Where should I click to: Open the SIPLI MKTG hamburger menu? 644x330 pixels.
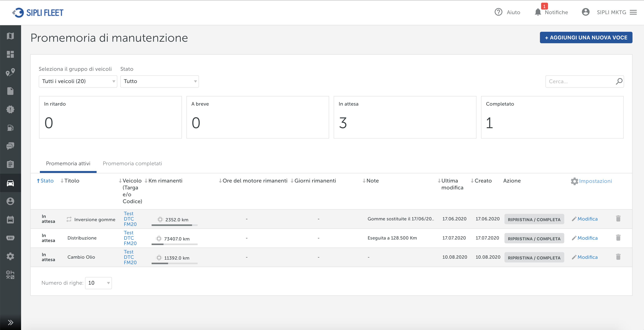(633, 12)
